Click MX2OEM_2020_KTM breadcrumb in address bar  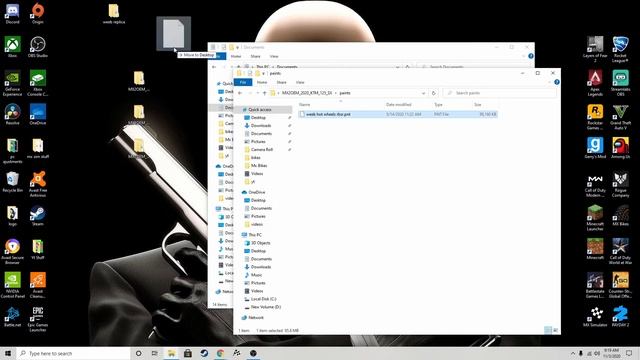click(307, 93)
